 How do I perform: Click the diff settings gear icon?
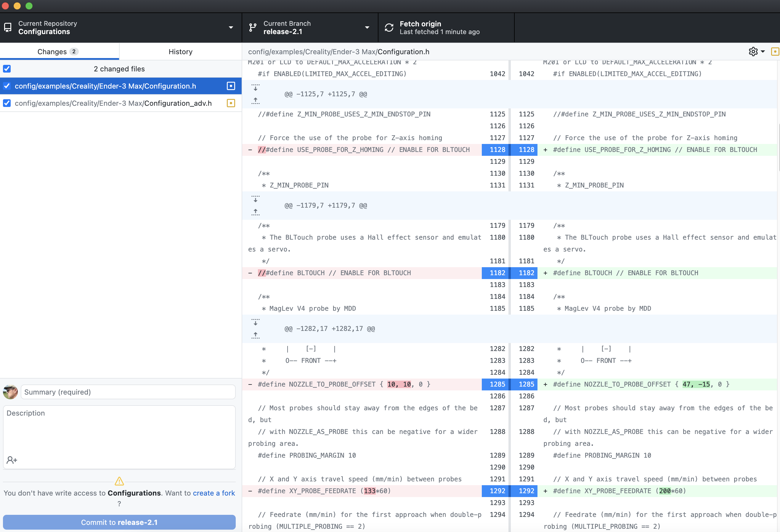coord(753,52)
